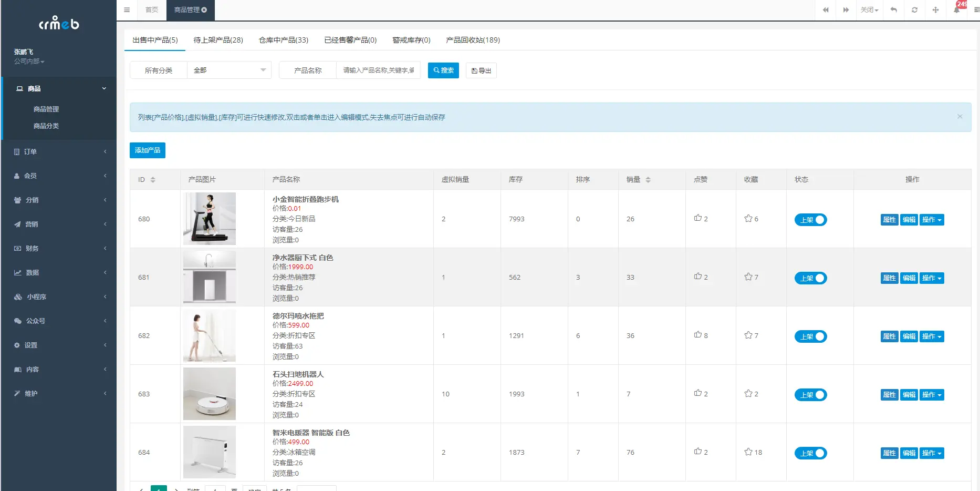The height and width of the screenshot is (491, 980).
Task: Click the 订单 icon in the sidebar
Action: (x=17, y=152)
